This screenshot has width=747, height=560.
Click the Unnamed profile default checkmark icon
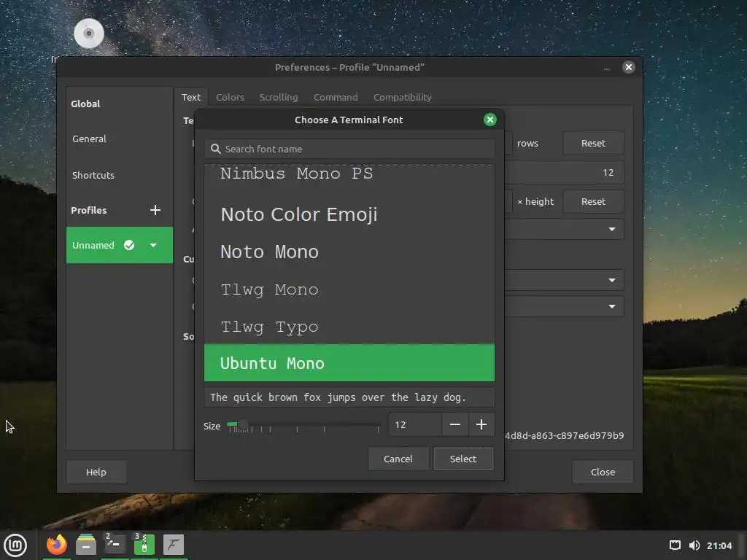click(x=129, y=245)
